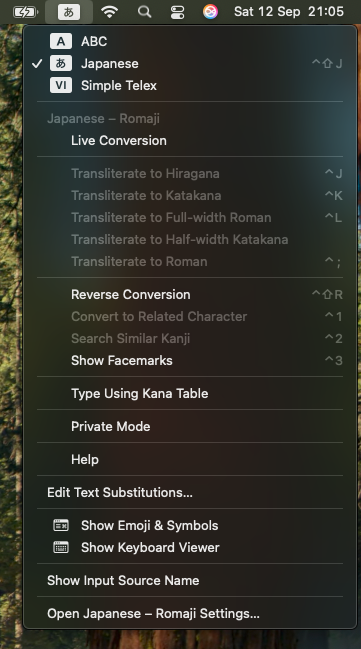Viewport: 361px width, 649px height.
Task: Open the Wi-Fi status menu
Action: pyautogui.click(x=109, y=12)
